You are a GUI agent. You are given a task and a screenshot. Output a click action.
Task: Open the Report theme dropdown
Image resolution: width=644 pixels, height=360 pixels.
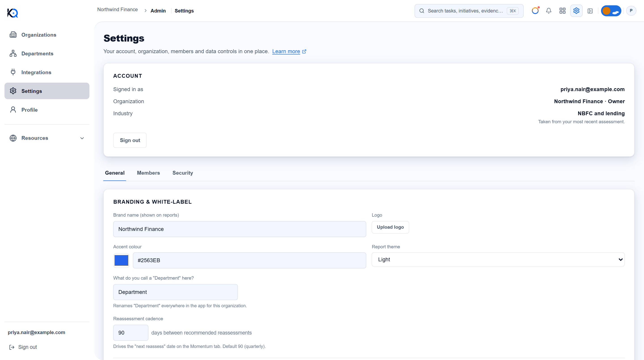498,260
